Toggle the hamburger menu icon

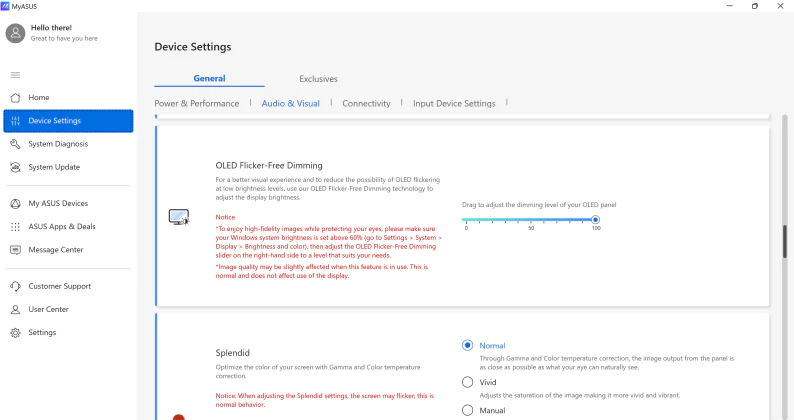pos(16,75)
